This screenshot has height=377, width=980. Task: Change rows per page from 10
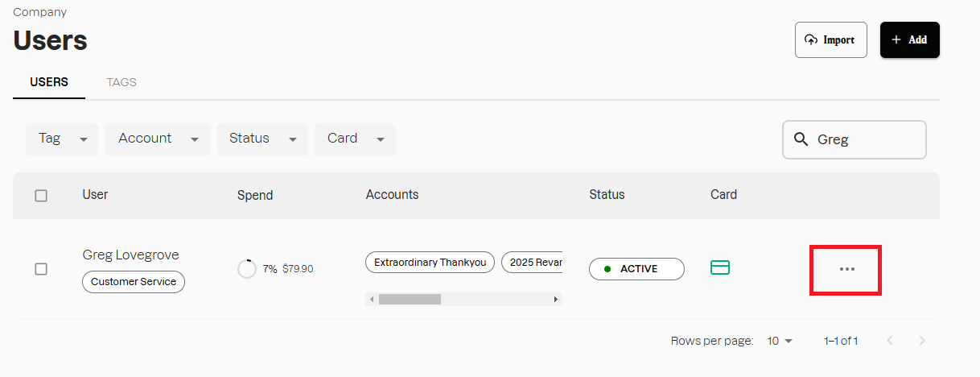coord(780,341)
